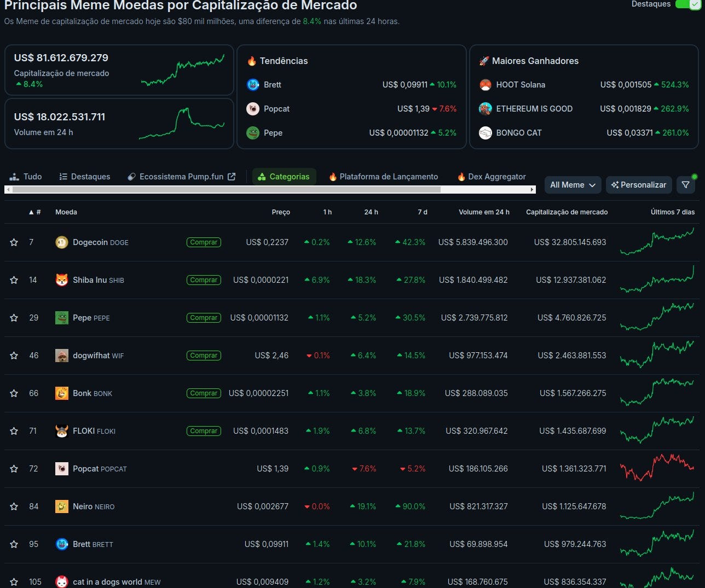Toggle the Destaques switch off
Image resolution: width=705 pixels, height=588 pixels.
[687, 4]
